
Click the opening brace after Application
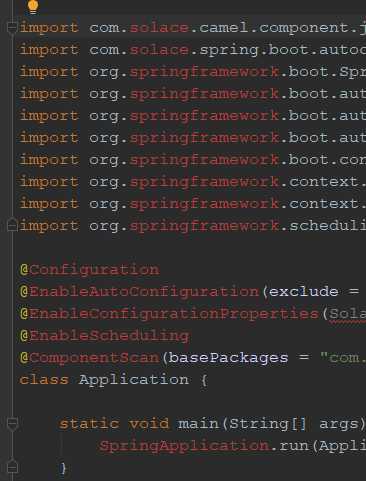click(x=204, y=380)
